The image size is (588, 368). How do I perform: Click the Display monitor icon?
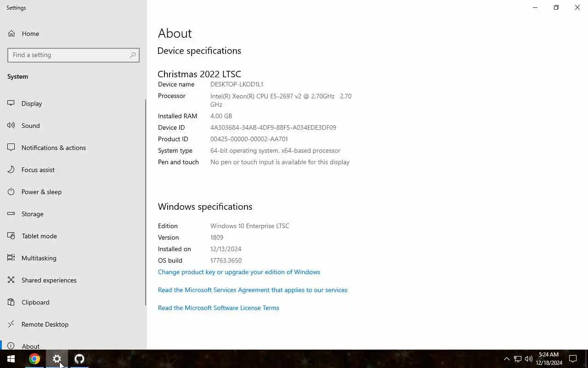pyautogui.click(x=11, y=103)
